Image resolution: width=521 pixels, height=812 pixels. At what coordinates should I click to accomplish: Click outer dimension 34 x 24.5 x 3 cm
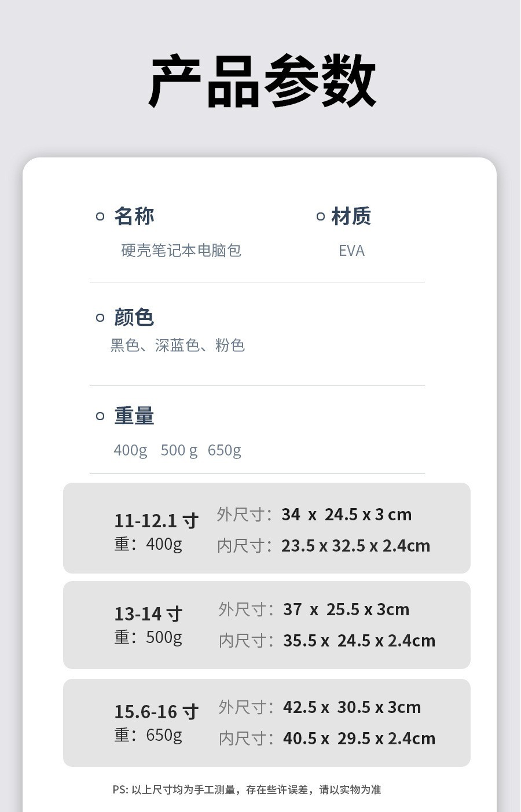point(347,515)
